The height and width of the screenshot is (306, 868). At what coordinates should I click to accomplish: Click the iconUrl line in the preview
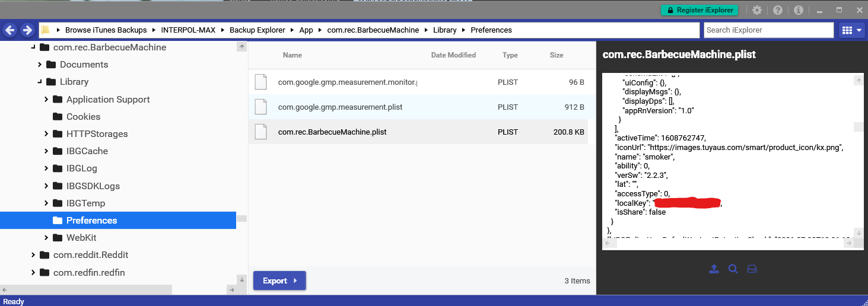pyautogui.click(x=729, y=147)
